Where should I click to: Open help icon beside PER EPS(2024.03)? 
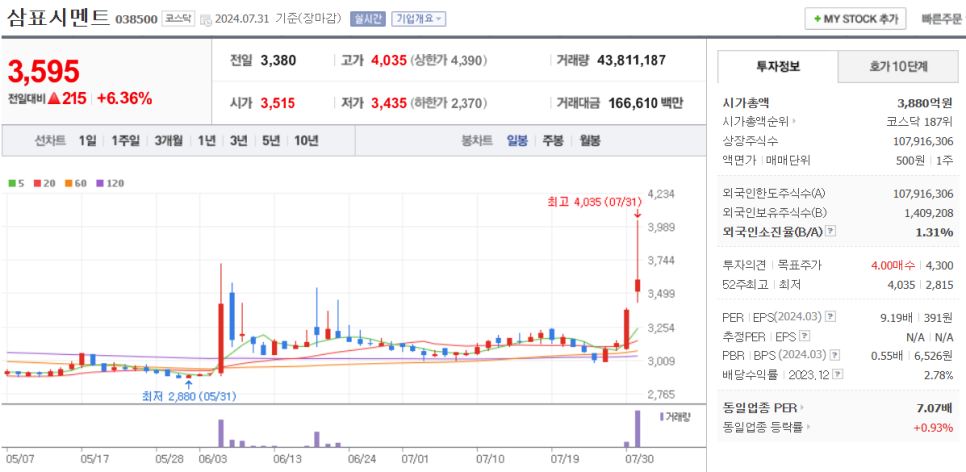[x=830, y=317]
